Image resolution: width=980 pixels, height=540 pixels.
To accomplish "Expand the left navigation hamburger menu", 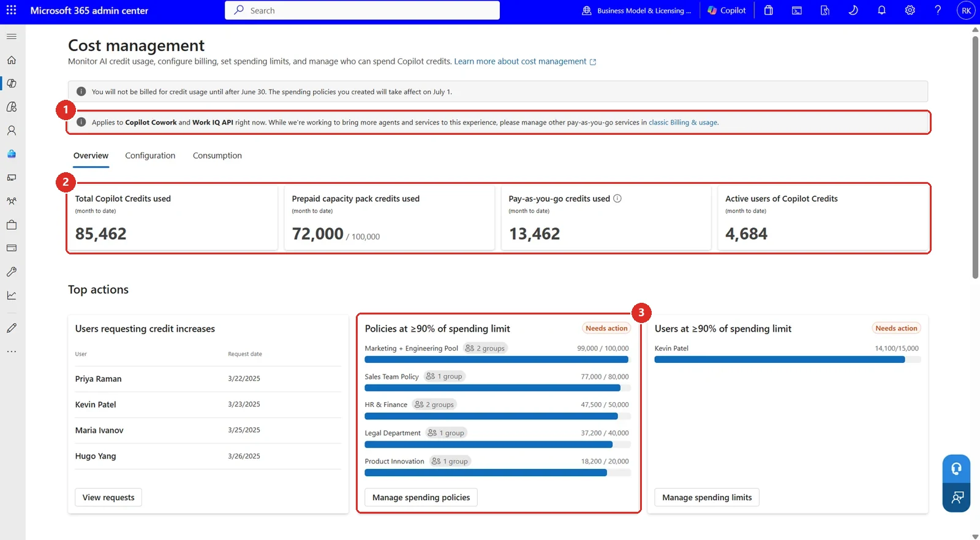I will click(12, 37).
